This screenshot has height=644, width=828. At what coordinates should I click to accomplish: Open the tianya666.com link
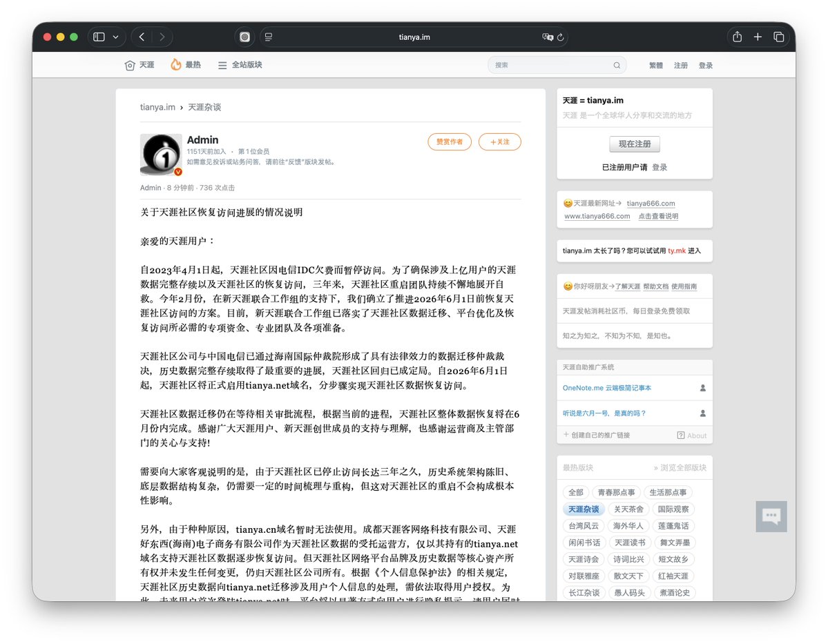(x=651, y=203)
